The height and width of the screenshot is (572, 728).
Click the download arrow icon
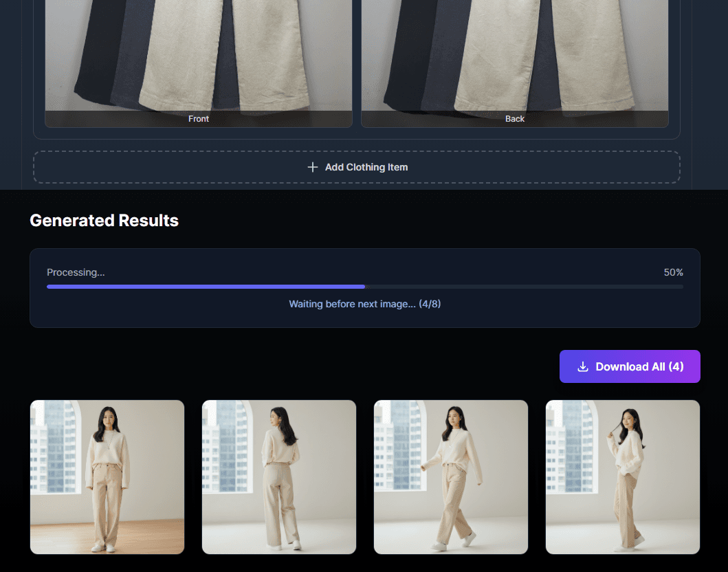582,366
